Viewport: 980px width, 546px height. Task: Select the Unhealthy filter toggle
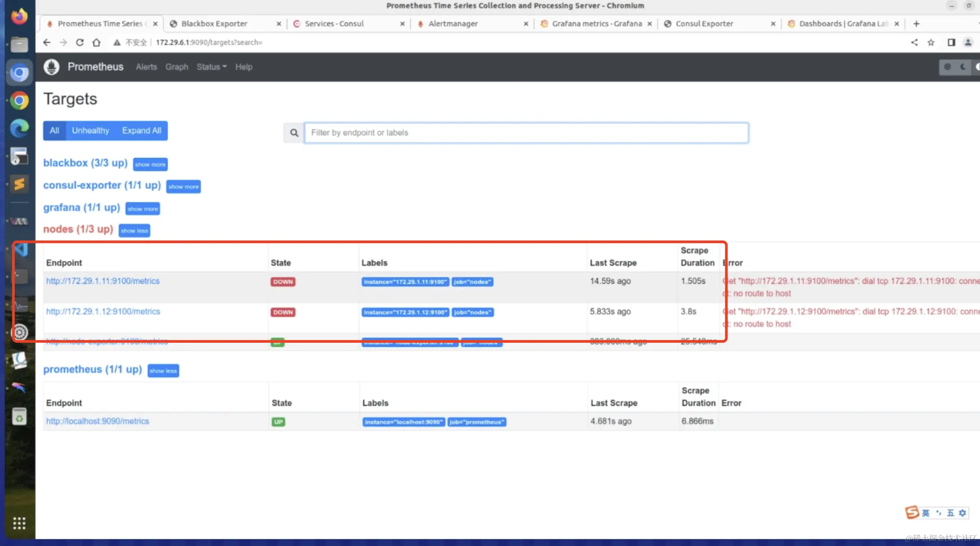90,131
